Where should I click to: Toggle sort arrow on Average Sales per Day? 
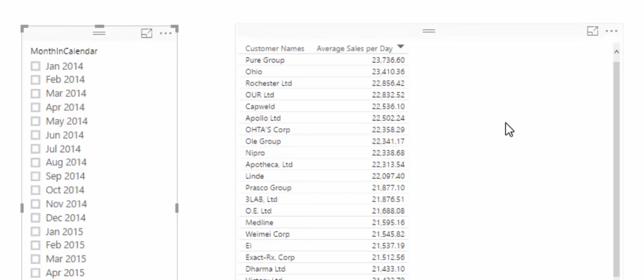[400, 47]
